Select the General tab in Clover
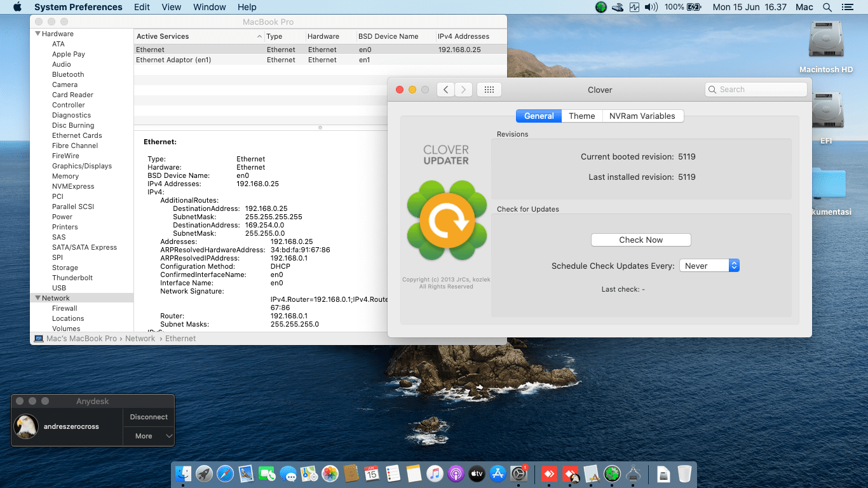868x488 pixels. [539, 116]
